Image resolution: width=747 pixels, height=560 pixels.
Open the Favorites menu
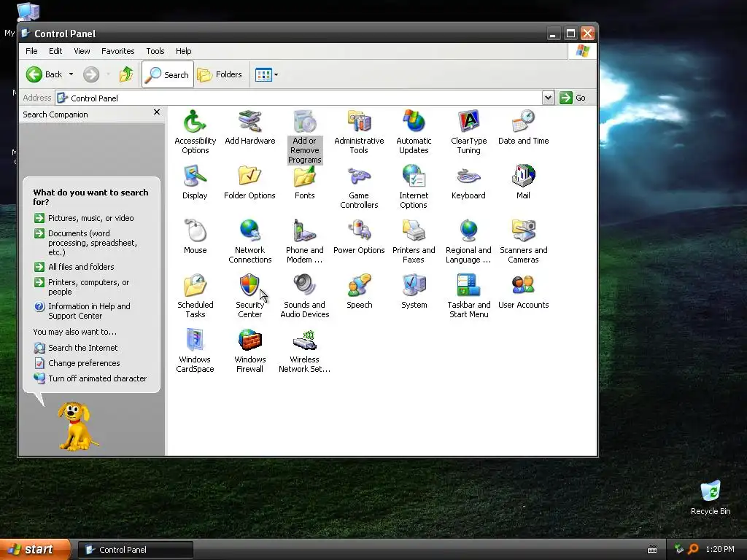click(117, 51)
